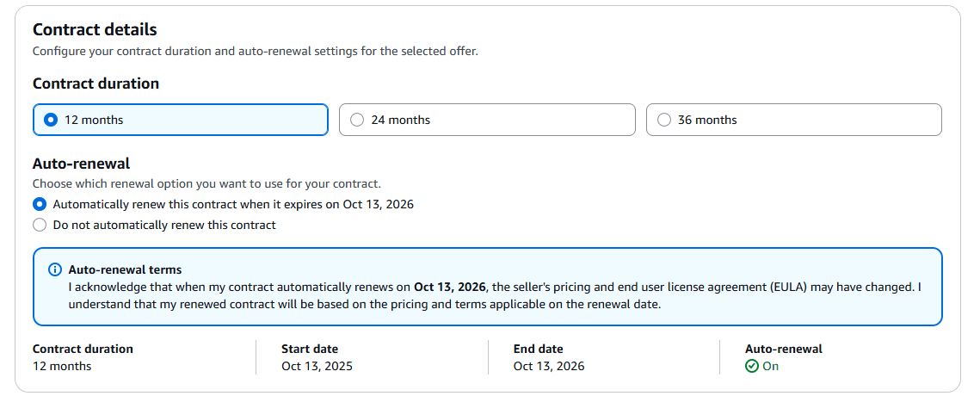Click the End date label

pos(538,349)
